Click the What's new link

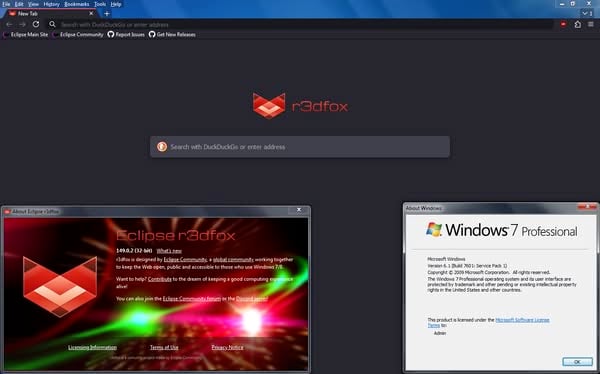[x=169, y=251]
